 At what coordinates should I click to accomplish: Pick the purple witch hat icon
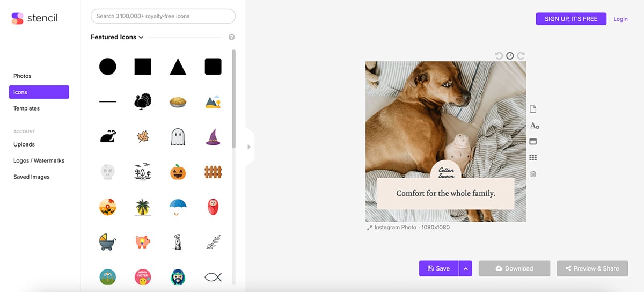tap(213, 137)
